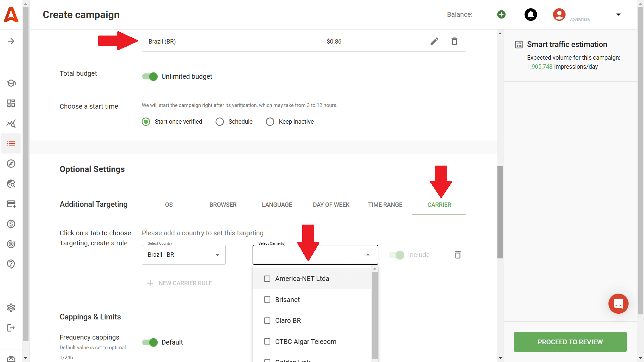Open the TIME RANGE targeting tab

tap(385, 204)
